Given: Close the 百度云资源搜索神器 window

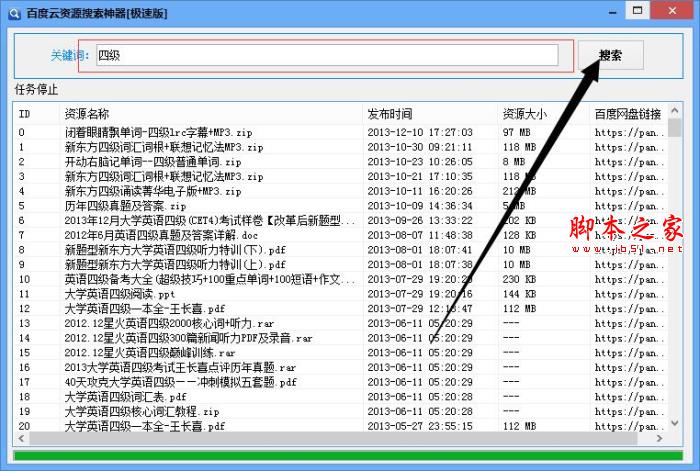Looking at the screenshot, I should pos(672,11).
